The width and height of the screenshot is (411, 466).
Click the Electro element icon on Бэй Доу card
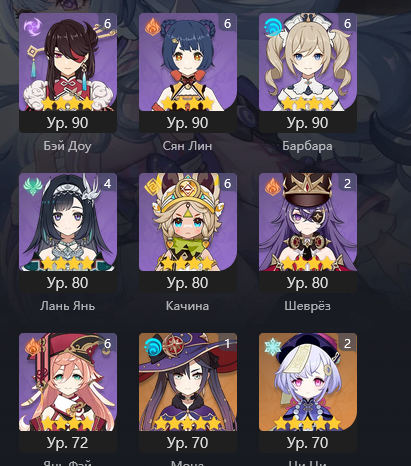pyautogui.click(x=33, y=27)
